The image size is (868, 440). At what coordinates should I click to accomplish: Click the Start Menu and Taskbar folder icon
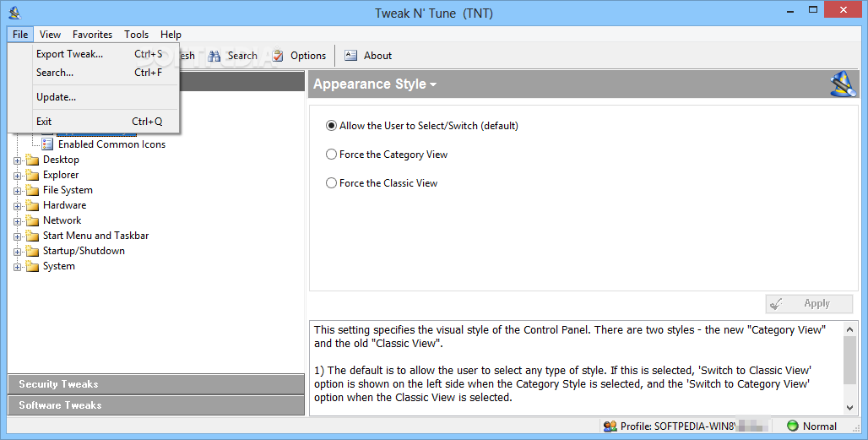[33, 236]
